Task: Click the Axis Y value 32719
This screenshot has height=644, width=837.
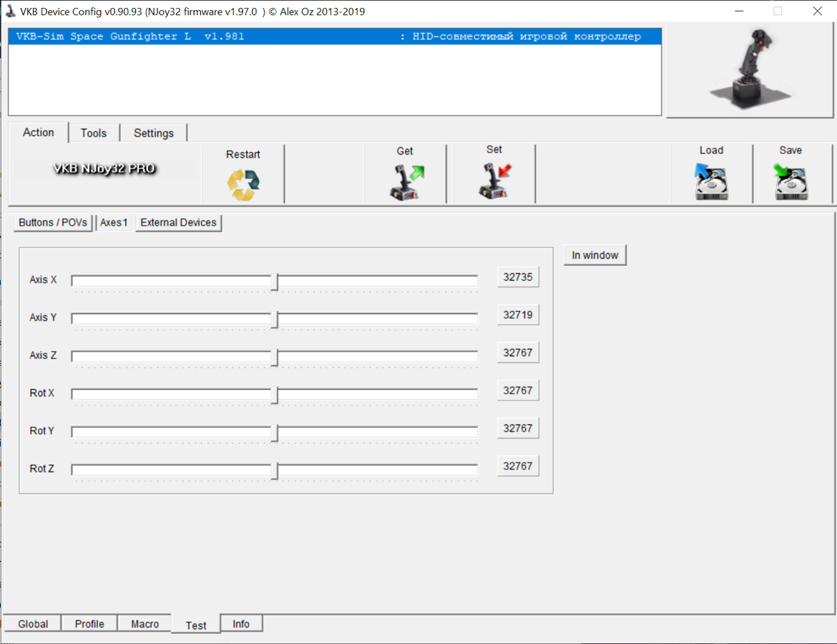Action: pos(518,315)
